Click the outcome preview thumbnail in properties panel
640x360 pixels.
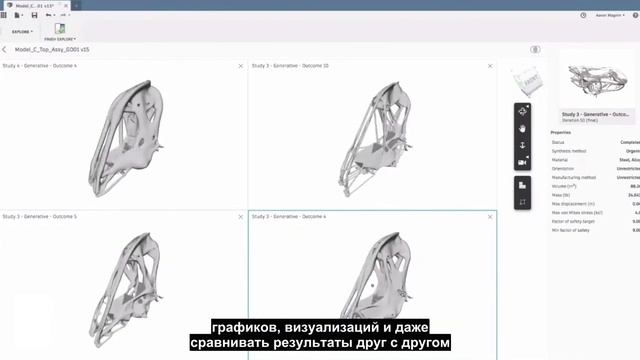click(x=598, y=80)
